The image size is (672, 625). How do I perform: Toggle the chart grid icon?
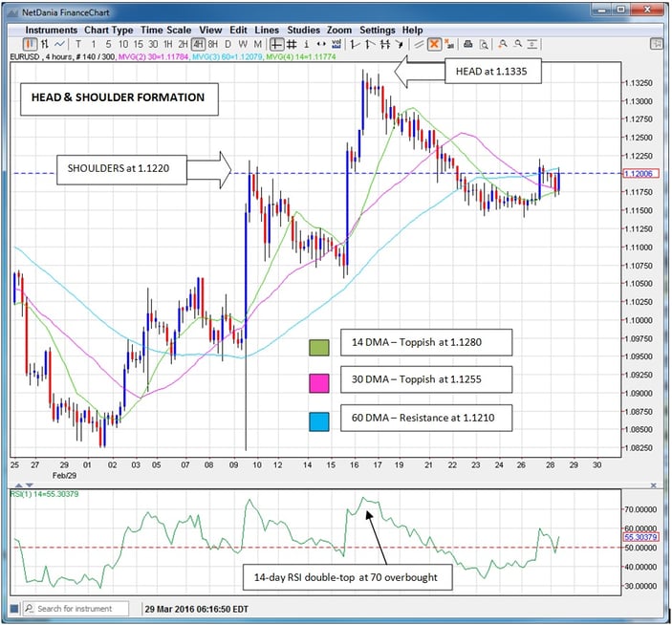[292, 44]
